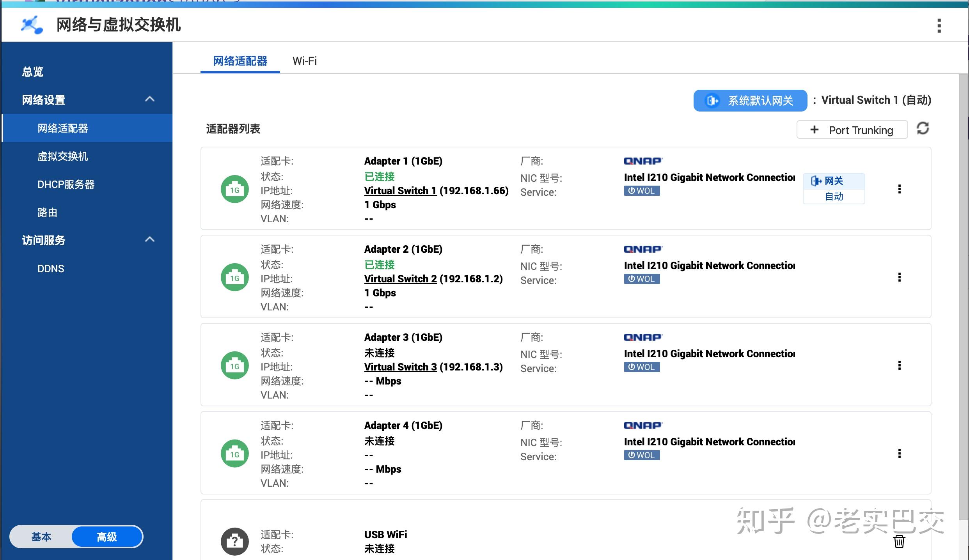Open 虚拟交换机 in the sidebar
Viewport: 969px width, 560px height.
coord(87,156)
